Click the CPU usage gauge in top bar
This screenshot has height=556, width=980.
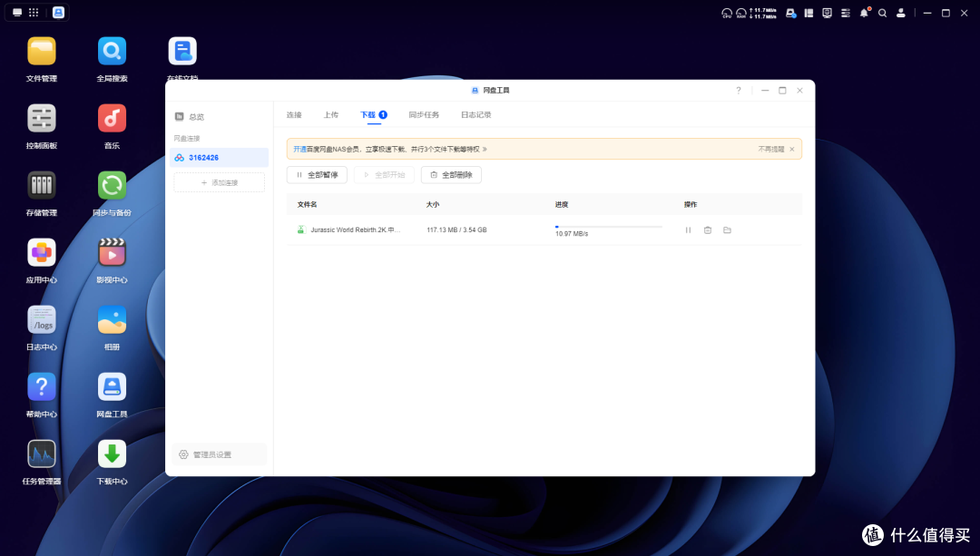(x=727, y=13)
